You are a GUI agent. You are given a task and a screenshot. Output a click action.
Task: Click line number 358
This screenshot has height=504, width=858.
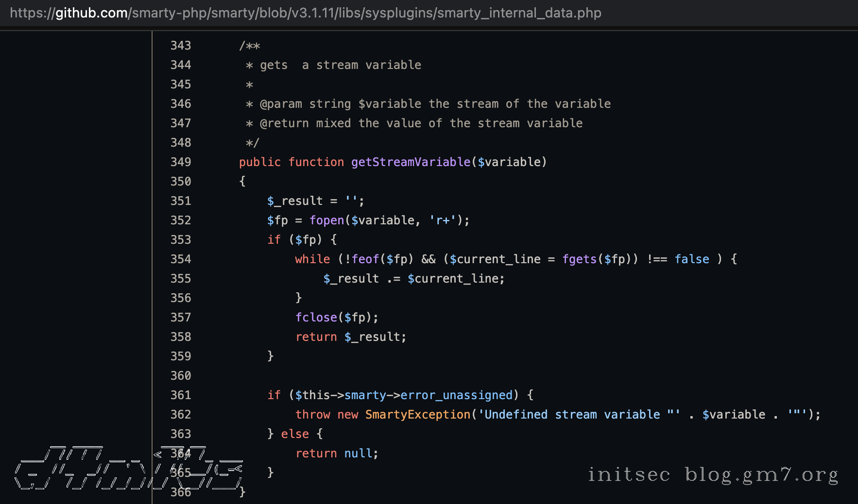[181, 337]
